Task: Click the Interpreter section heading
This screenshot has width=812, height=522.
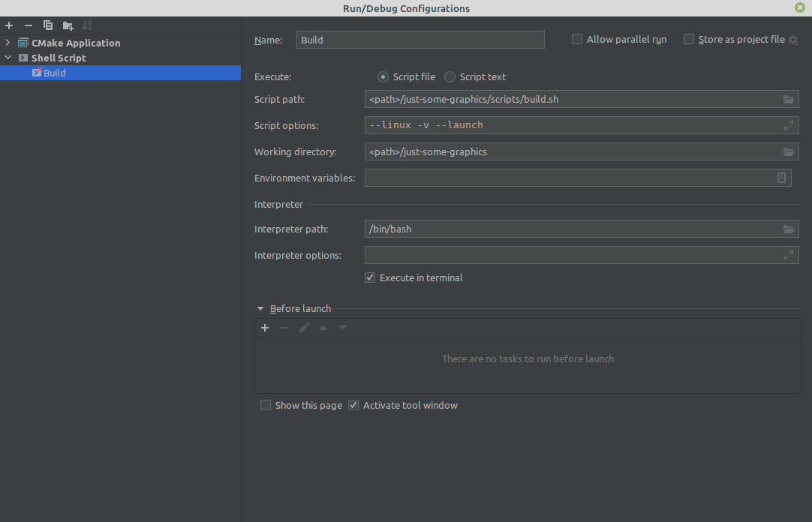Action: [x=278, y=204]
